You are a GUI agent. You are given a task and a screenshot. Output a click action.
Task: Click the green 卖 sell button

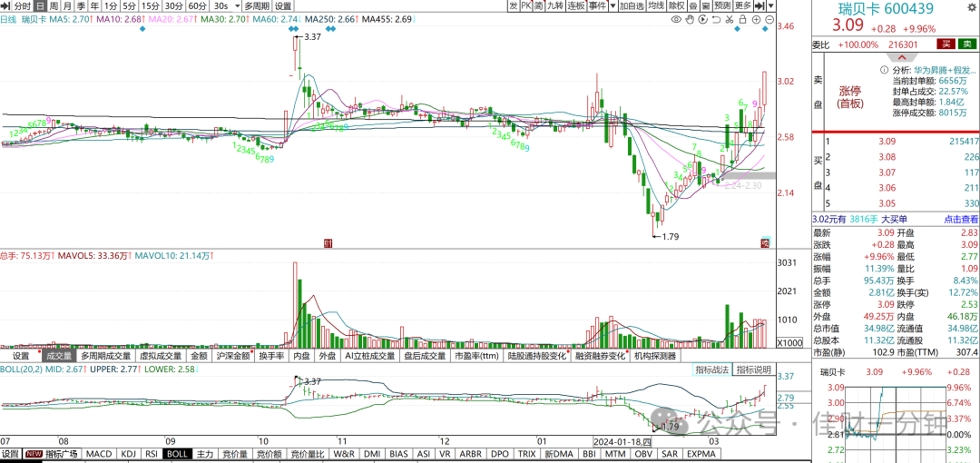coord(967,44)
